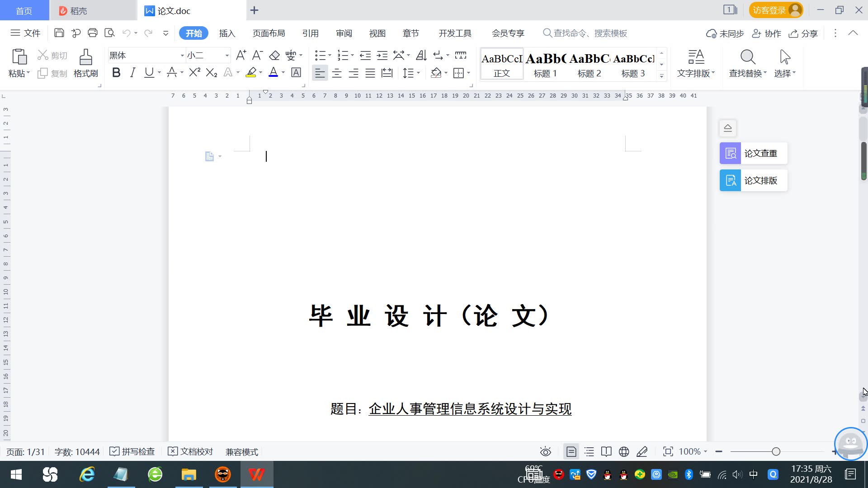The height and width of the screenshot is (488, 868).
Task: Click the clear formatting eraser icon
Action: coord(274,56)
